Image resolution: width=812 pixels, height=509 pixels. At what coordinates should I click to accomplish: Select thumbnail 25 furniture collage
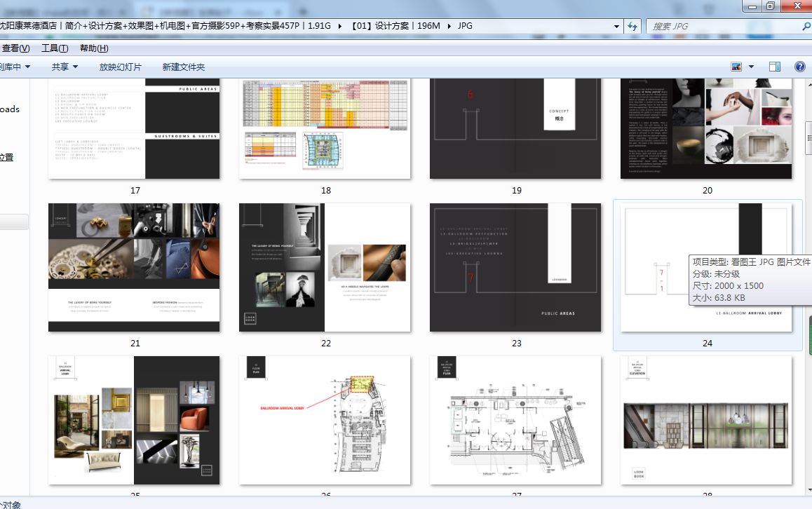(134, 420)
